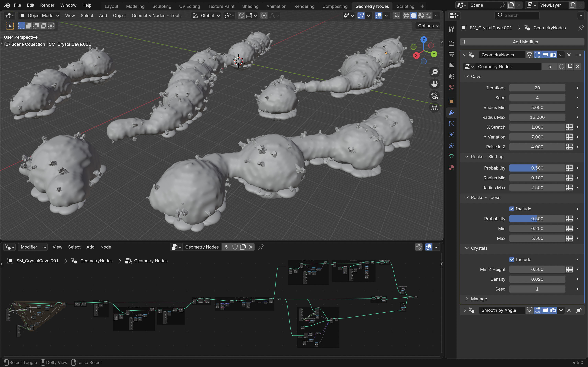588x367 pixels.
Task: Click the pan hand viewport gizmo
Action: pos(434,84)
